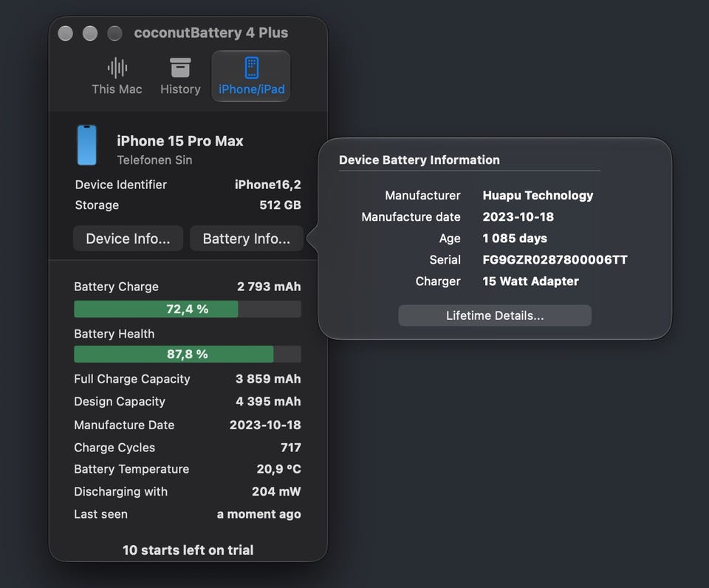Click the iPhone 15 Pro Max device name
The height and width of the screenshot is (588, 709).
(180, 140)
